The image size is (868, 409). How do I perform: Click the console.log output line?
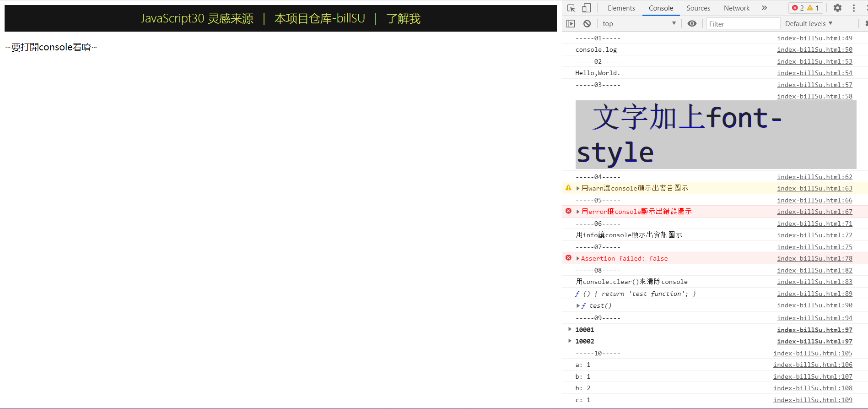pos(596,49)
